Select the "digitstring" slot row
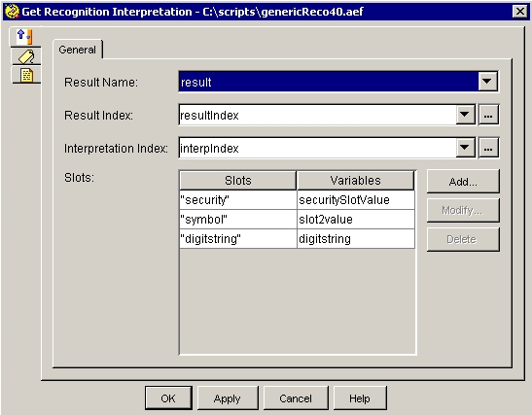Image resolution: width=532 pixels, height=415 pixels. (297, 239)
